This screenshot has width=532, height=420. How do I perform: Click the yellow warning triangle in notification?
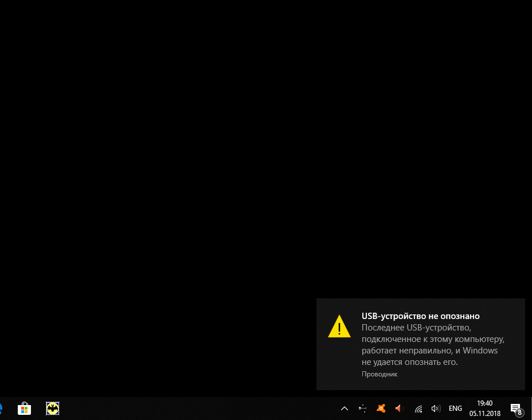pos(339,326)
